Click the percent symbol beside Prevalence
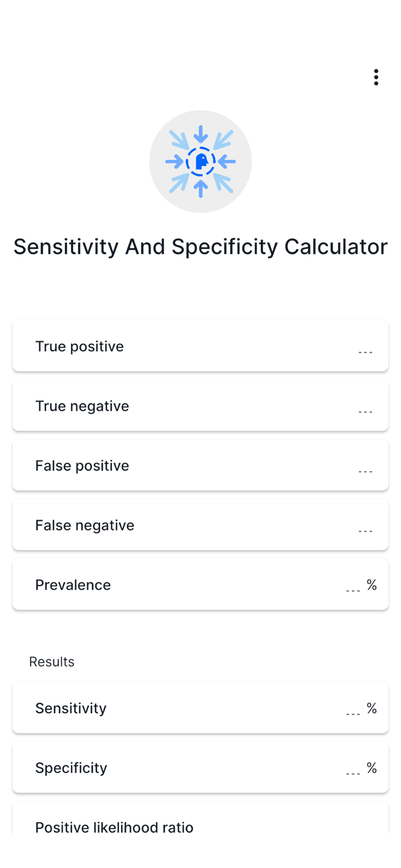Screen dimensions: 401x868 [373, 585]
